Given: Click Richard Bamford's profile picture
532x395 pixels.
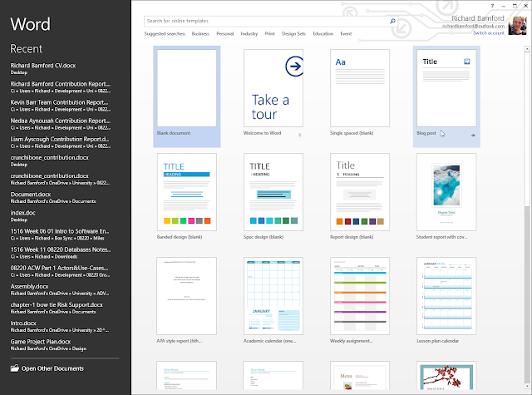Looking at the screenshot, I should point(517,26).
